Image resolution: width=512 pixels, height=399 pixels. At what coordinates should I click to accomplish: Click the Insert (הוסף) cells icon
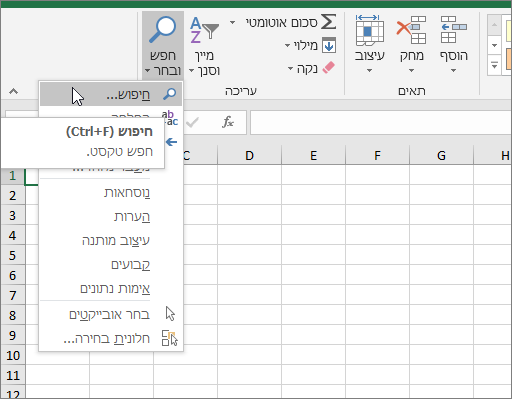tap(454, 30)
